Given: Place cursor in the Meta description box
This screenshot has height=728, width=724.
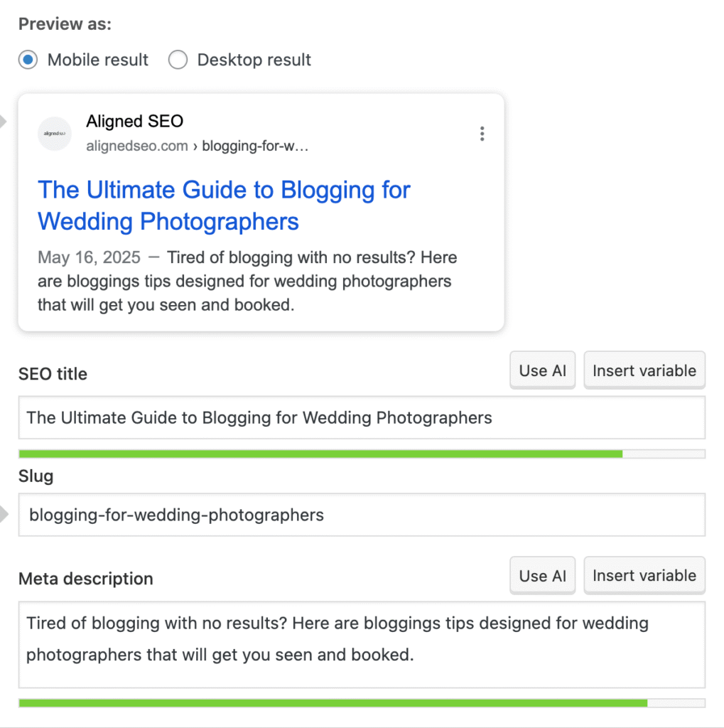Looking at the screenshot, I should point(361,644).
